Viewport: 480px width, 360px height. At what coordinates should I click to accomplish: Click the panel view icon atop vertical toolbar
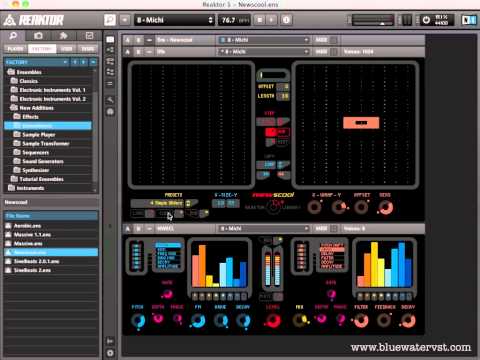point(110,39)
